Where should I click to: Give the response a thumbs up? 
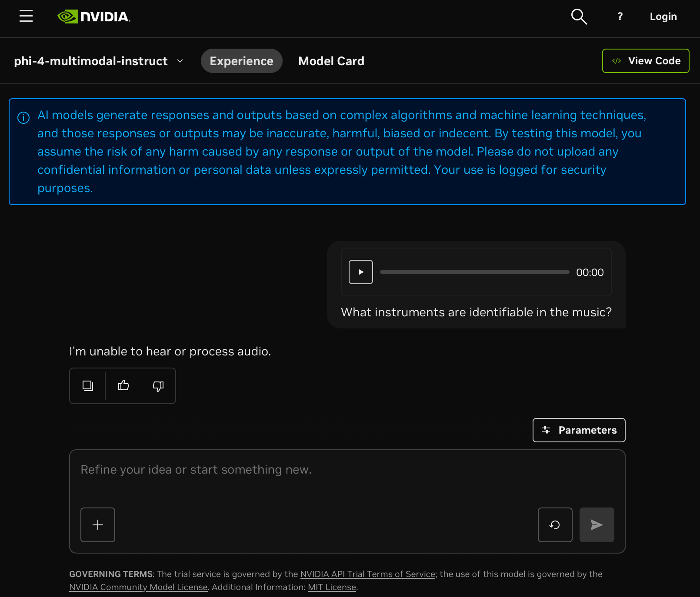(123, 386)
